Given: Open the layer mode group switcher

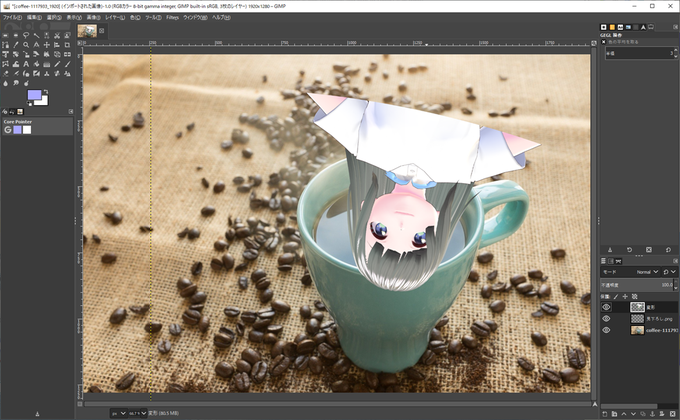Looking at the screenshot, I should click(670, 272).
